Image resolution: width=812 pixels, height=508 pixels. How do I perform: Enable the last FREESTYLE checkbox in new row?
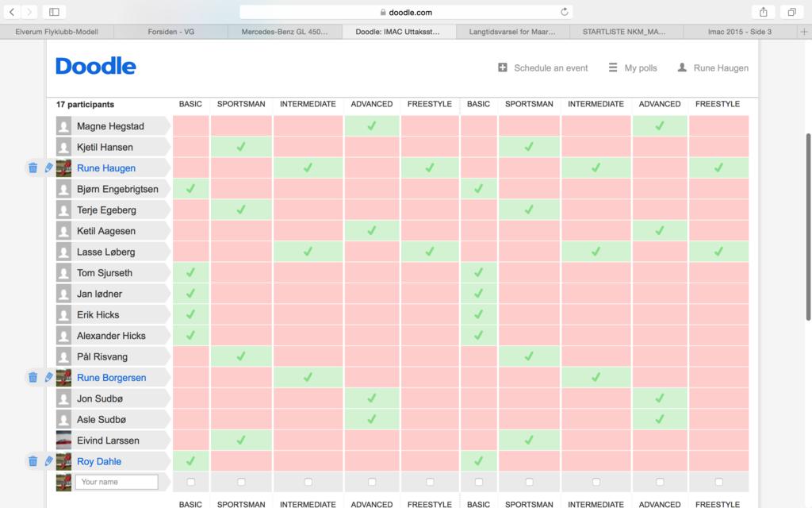[718, 482]
